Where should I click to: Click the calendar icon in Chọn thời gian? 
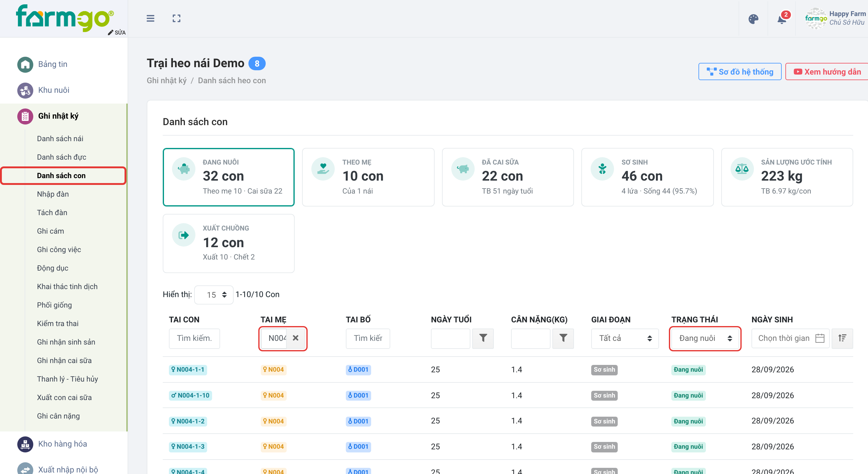coord(820,338)
